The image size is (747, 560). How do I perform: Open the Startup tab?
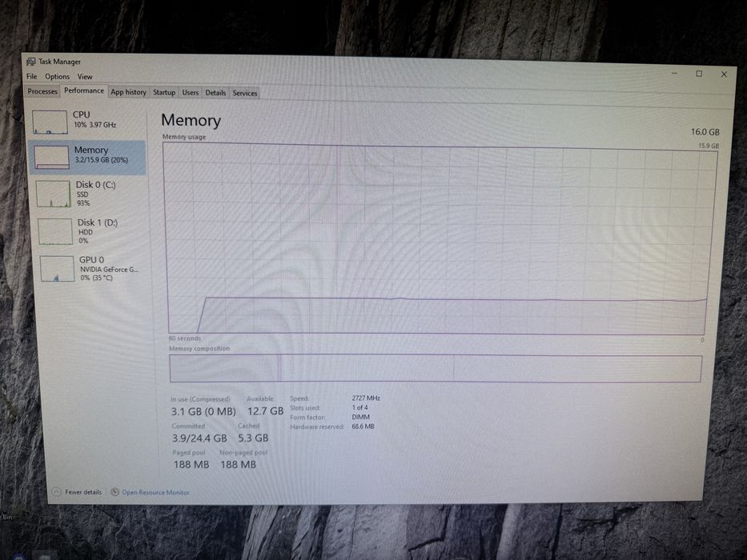(164, 92)
